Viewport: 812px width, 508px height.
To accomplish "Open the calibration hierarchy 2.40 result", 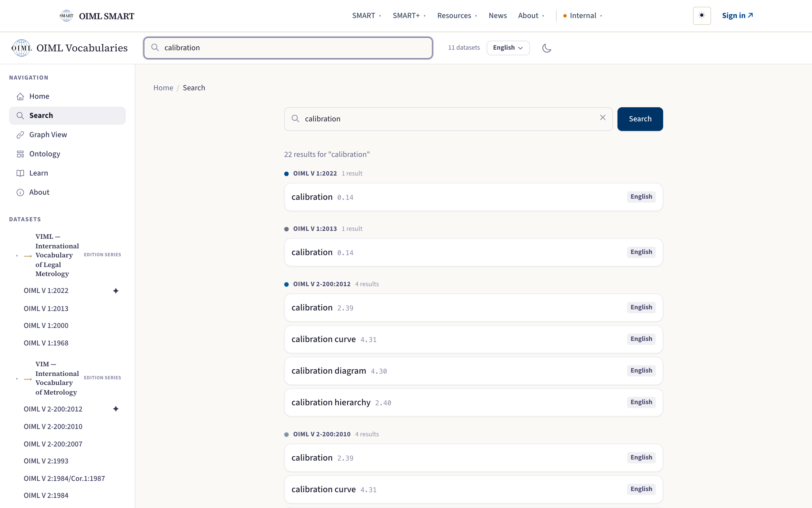I will click(473, 402).
